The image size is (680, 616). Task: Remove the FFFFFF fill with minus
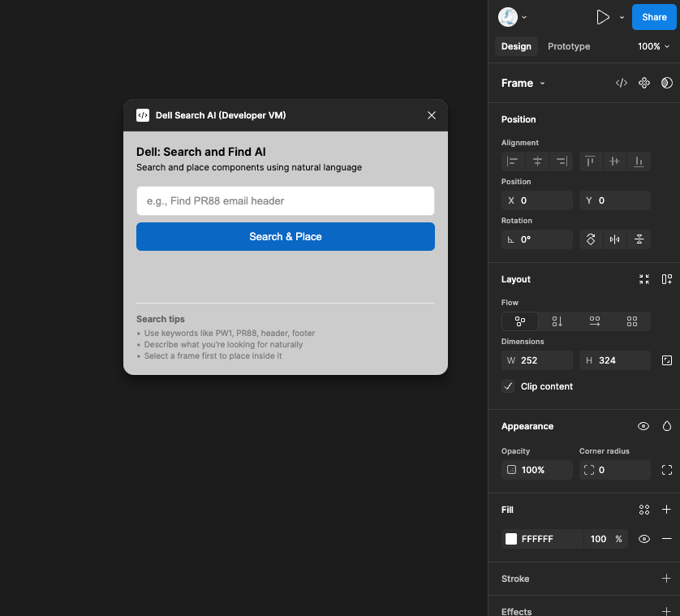pos(666,539)
